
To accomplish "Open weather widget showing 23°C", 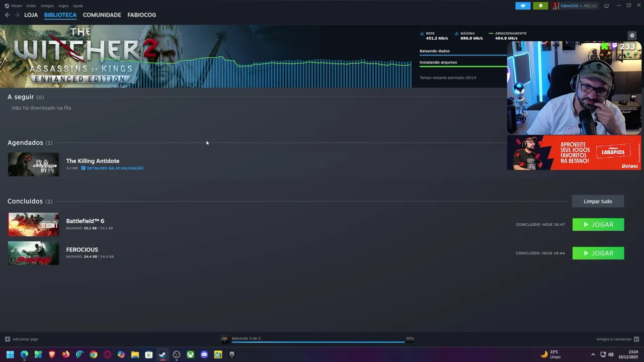I will tap(550, 354).
